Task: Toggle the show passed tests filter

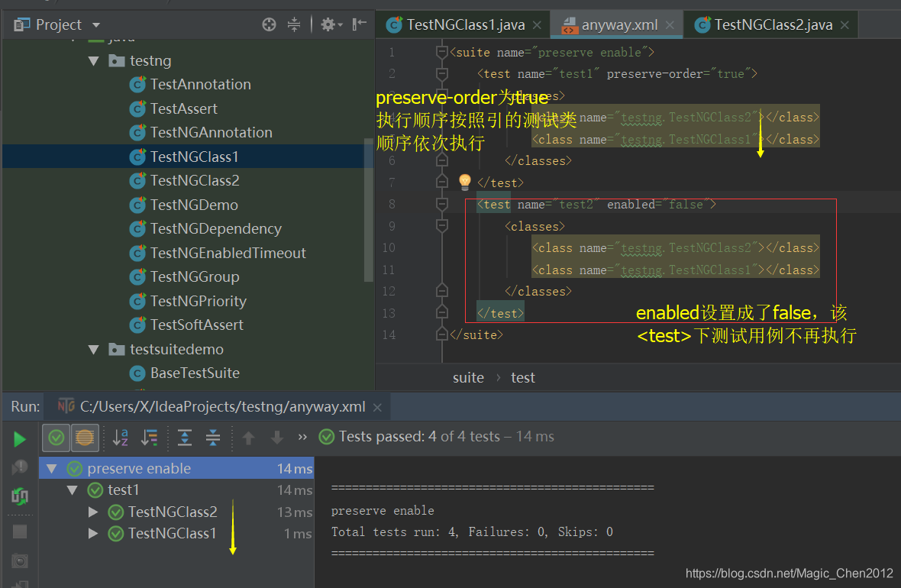Action: click(57, 438)
